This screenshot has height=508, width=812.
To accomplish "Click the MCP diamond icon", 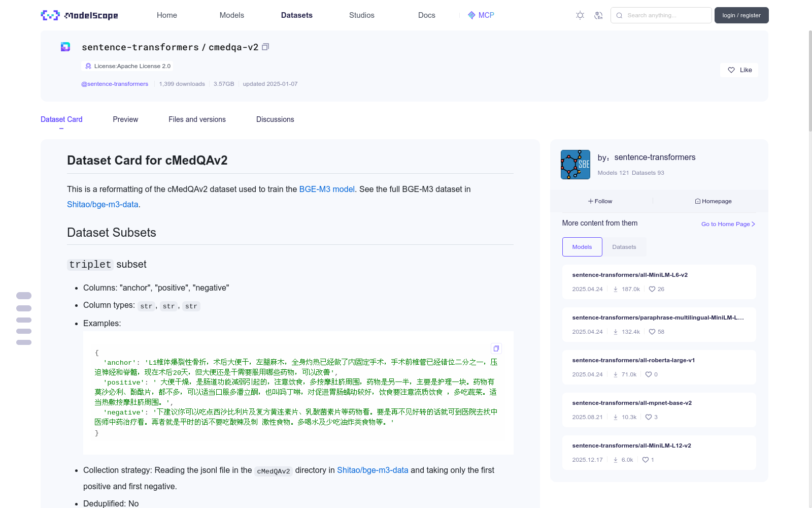I will (x=471, y=15).
